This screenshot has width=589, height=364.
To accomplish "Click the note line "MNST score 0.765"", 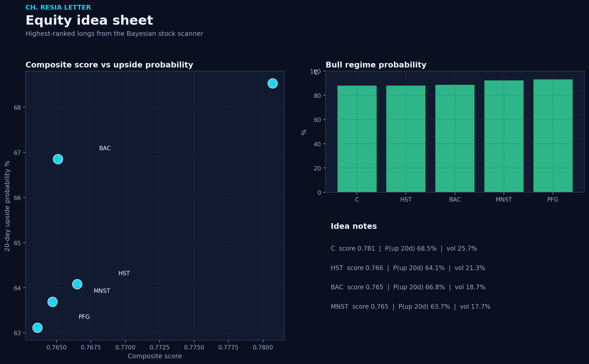I will coord(411,307).
